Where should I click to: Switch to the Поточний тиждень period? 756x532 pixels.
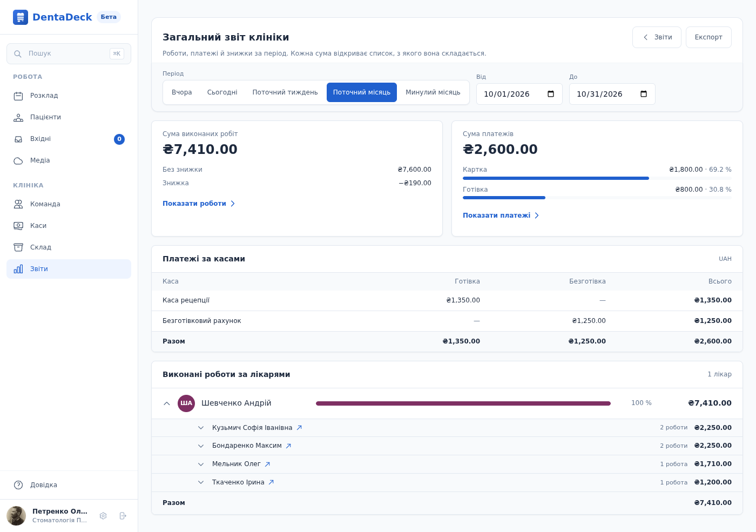point(285,92)
